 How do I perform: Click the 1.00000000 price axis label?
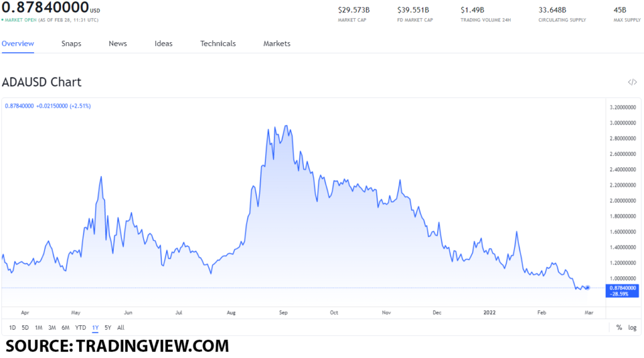click(623, 278)
